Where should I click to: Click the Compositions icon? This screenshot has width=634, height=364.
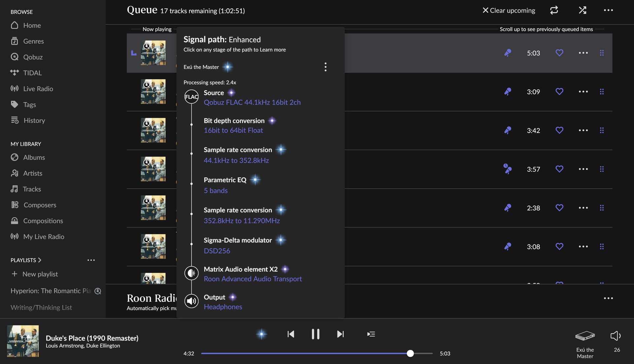(15, 221)
